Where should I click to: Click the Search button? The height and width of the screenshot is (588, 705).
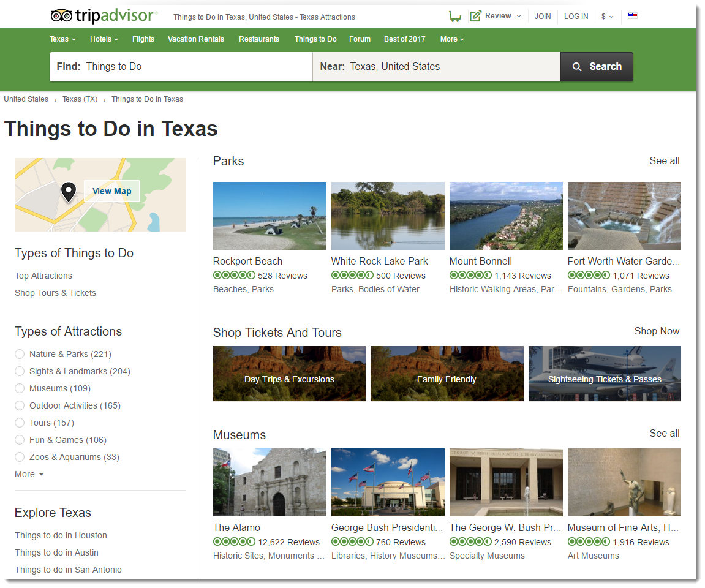[x=597, y=67]
